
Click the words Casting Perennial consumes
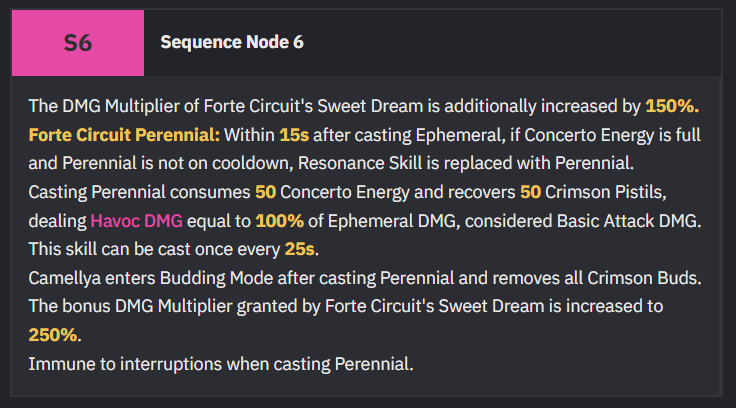click(x=139, y=192)
